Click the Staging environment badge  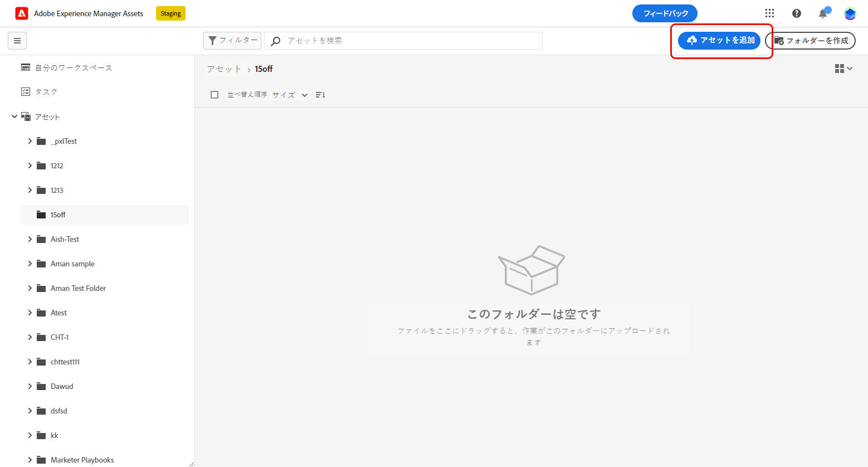[x=170, y=13]
